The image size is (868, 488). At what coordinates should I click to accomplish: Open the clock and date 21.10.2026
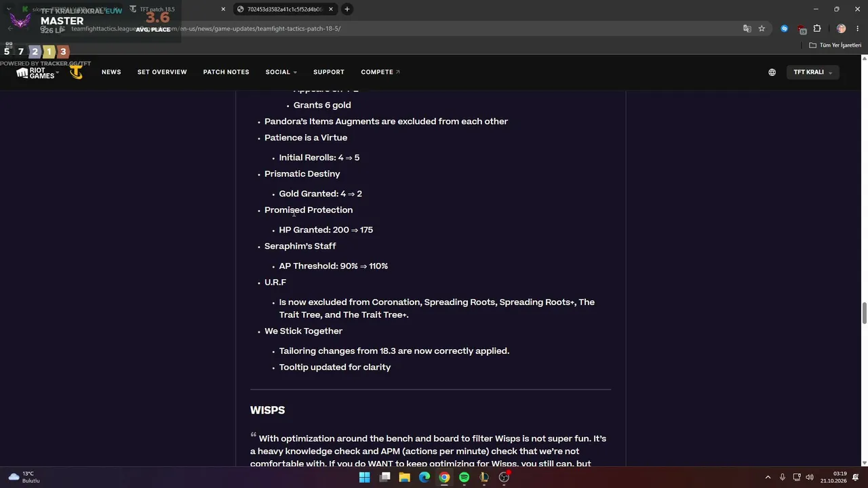click(833, 477)
